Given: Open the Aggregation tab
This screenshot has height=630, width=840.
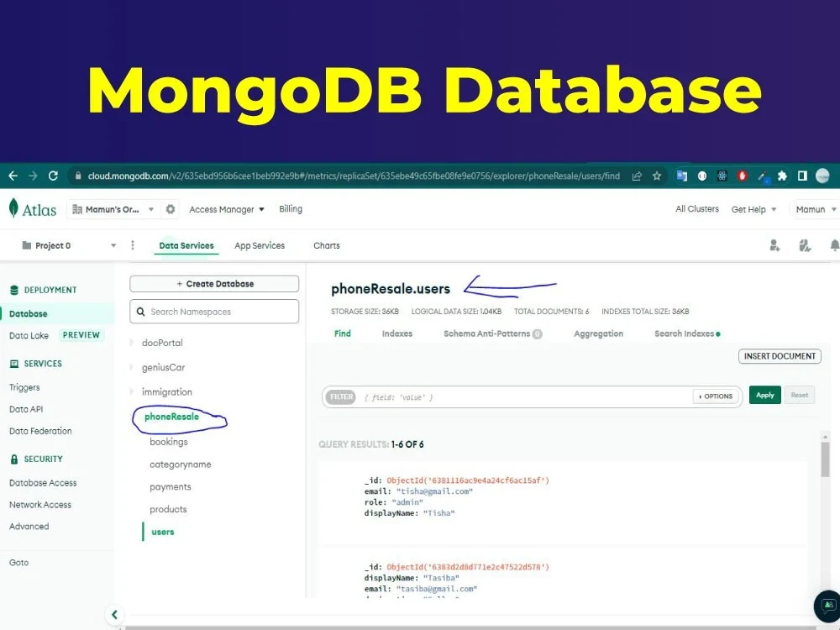Looking at the screenshot, I should [x=598, y=333].
